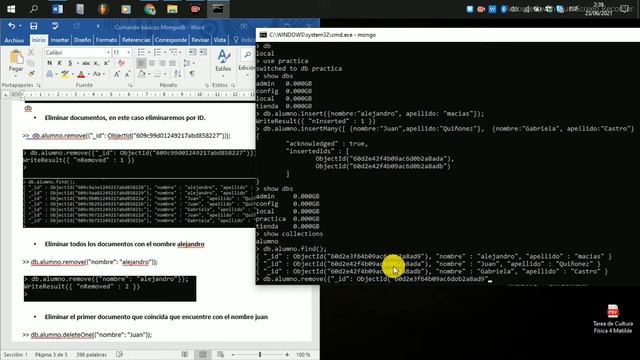
Task: Open the desktop PDF 'Tarea de Cultura Física'
Action: (x=613, y=319)
